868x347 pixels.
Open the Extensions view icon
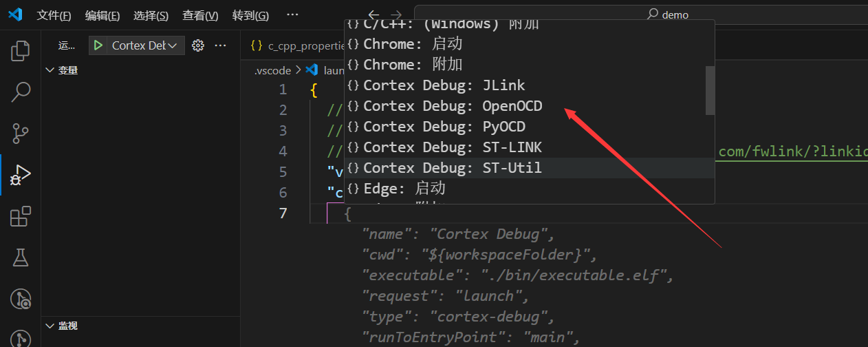20,216
